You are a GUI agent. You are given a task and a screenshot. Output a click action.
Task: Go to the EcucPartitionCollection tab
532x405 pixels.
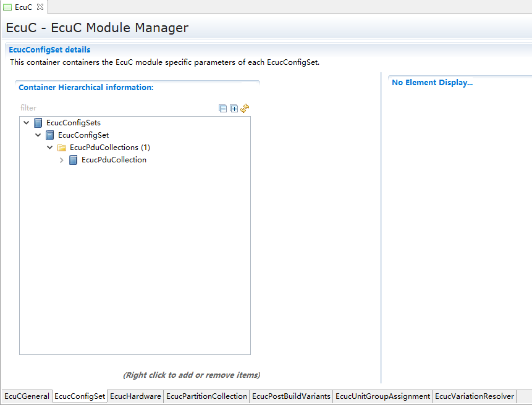point(206,396)
